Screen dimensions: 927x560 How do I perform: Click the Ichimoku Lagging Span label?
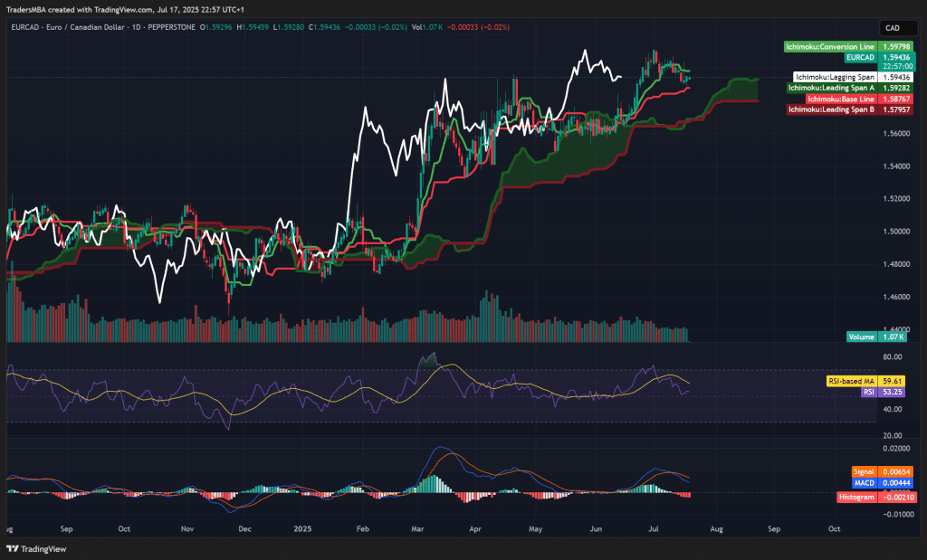pos(837,77)
